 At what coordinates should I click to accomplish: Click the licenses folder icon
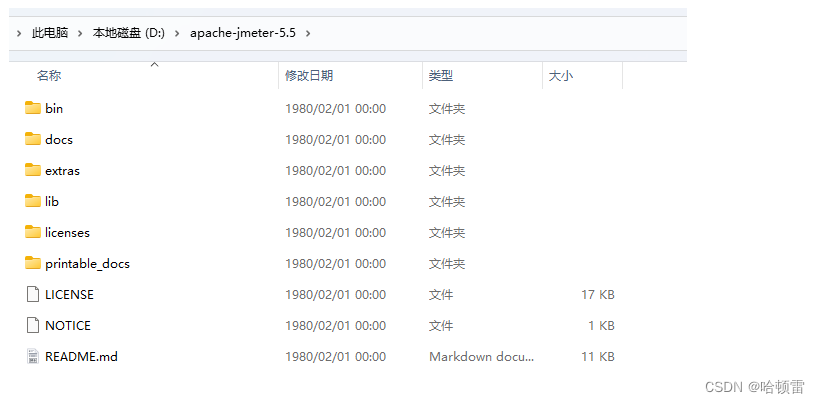pyautogui.click(x=33, y=232)
